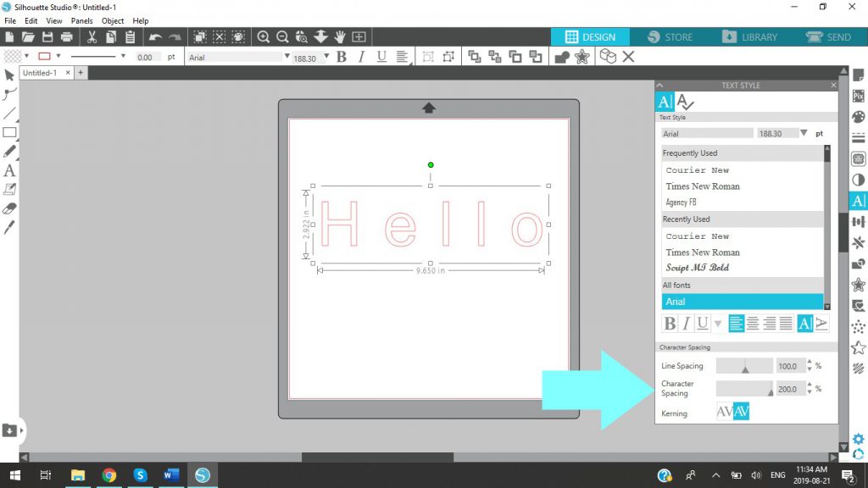The width and height of the screenshot is (868, 488).
Task: Print using the printer icon
Action: click(x=66, y=37)
